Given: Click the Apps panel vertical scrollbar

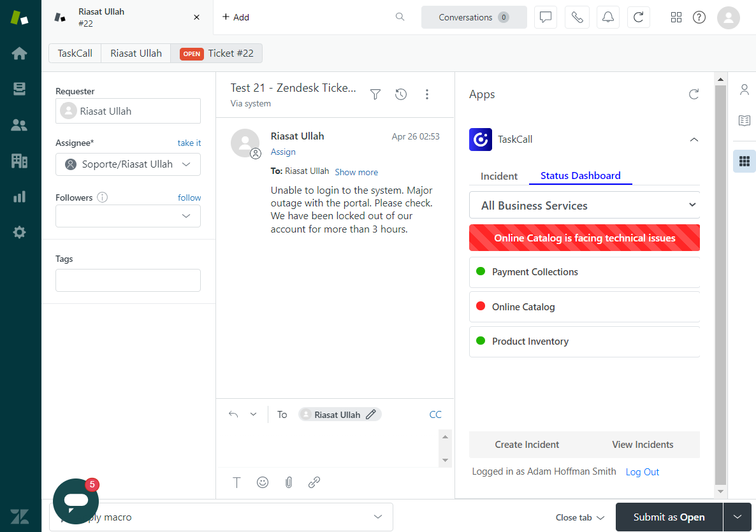Looking at the screenshot, I should coord(721,285).
